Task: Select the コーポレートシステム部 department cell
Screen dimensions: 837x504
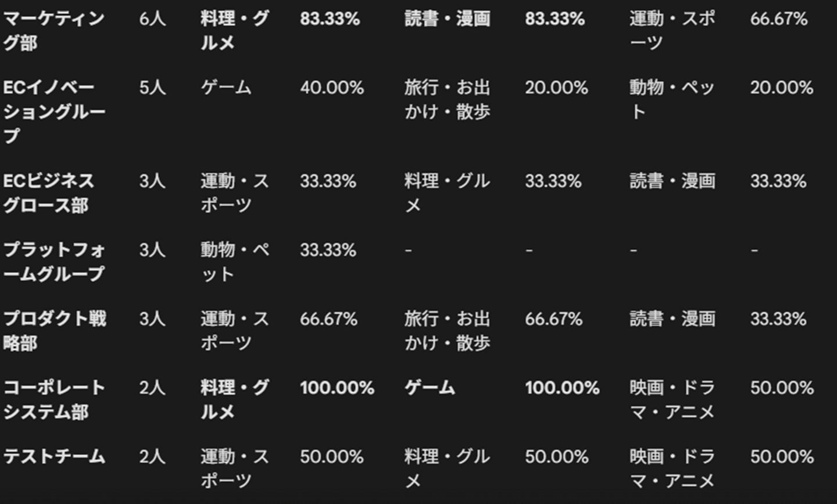Action: 54,399
